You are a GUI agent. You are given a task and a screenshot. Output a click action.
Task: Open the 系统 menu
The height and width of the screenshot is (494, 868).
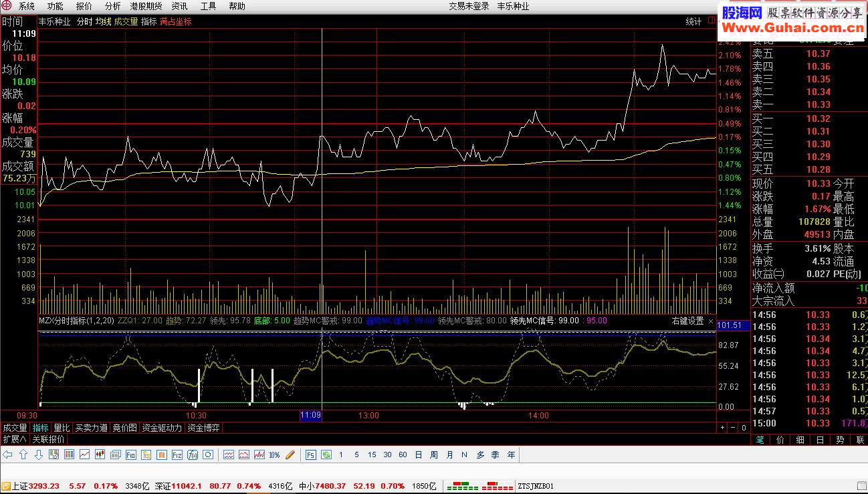(27, 6)
